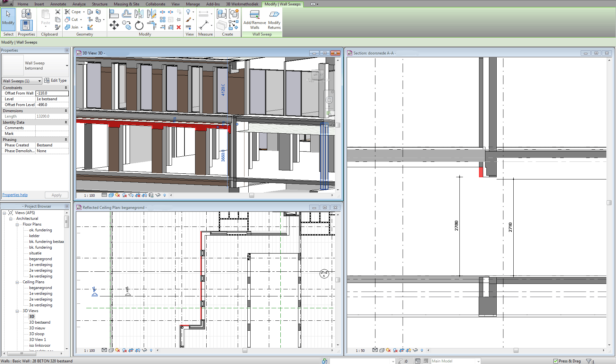The width and height of the screenshot is (616, 364).
Task: Open the Cope dropdown arrow
Action: pos(84,12)
